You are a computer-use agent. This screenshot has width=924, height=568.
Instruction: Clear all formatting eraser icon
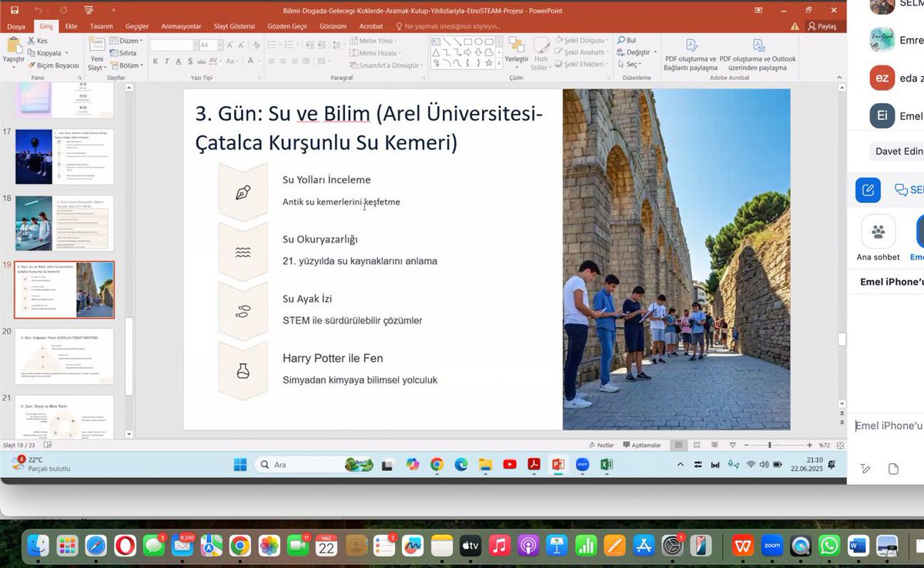tap(256, 45)
